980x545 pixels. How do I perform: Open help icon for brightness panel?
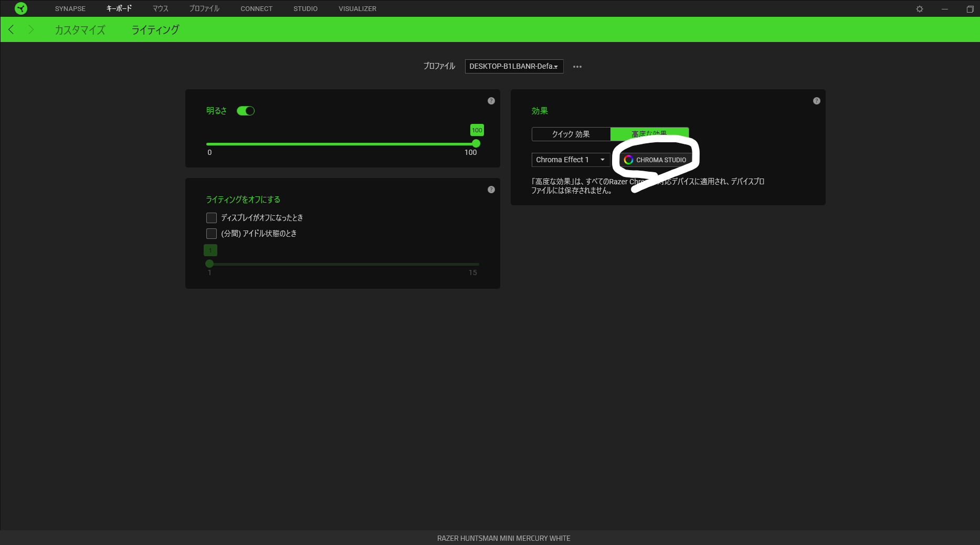tap(491, 101)
